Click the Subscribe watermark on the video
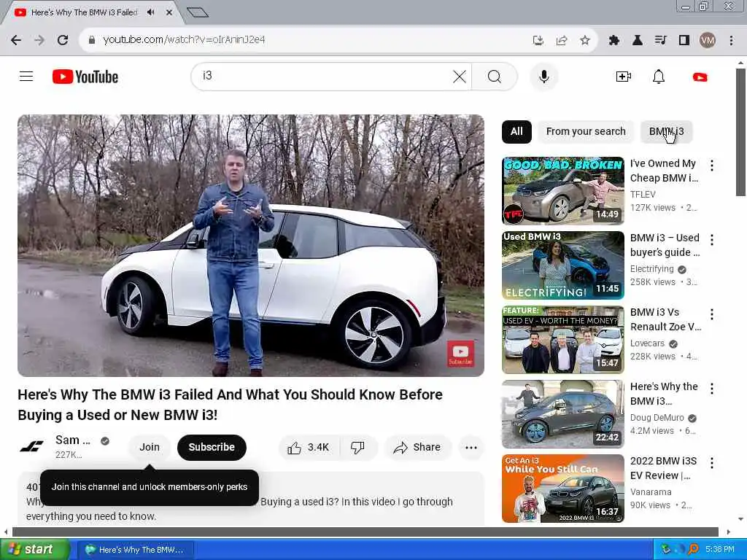 pos(460,354)
